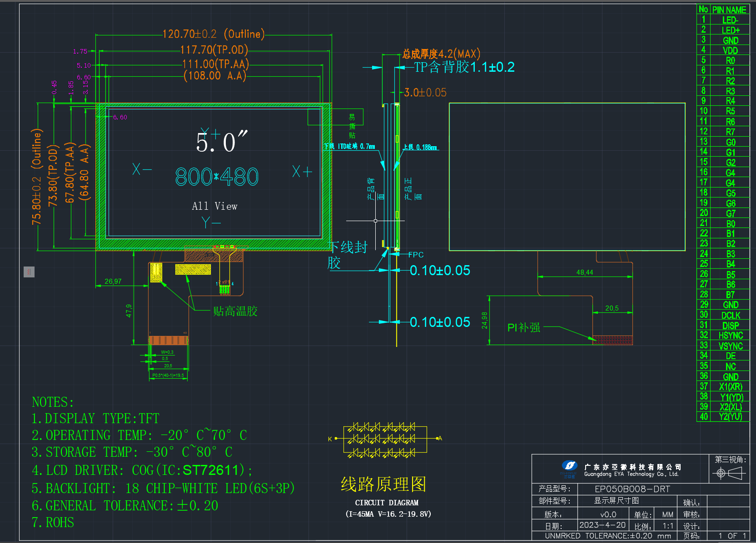Click the 3.0±0.05 thickness dimension

[x=425, y=93]
